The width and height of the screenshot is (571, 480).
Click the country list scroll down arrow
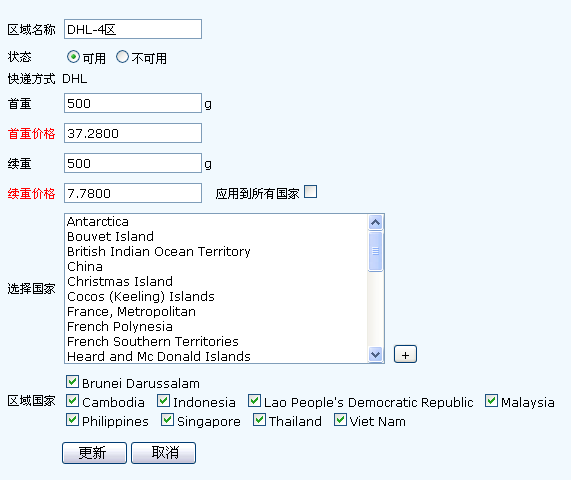pyautogui.click(x=375, y=354)
